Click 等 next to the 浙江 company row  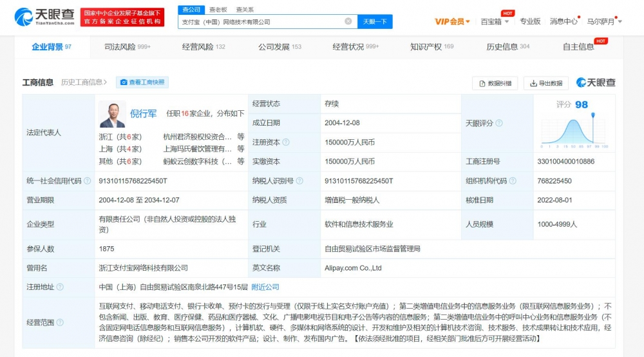point(241,137)
